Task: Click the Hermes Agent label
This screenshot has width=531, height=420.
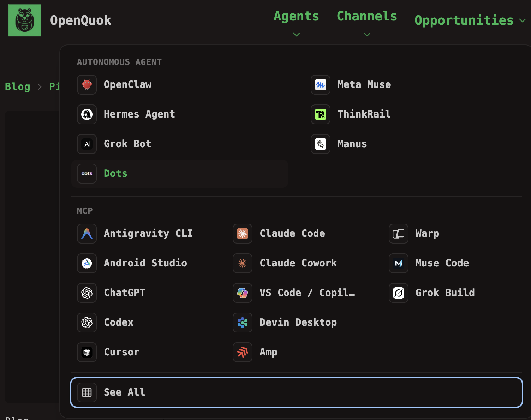Action: (139, 114)
